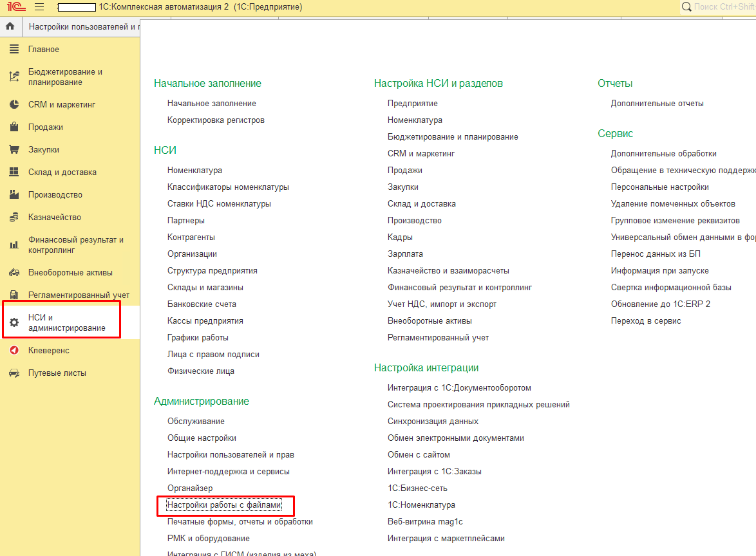Open Удаление помеченных объектов
The image size is (756, 556).
pyautogui.click(x=673, y=204)
